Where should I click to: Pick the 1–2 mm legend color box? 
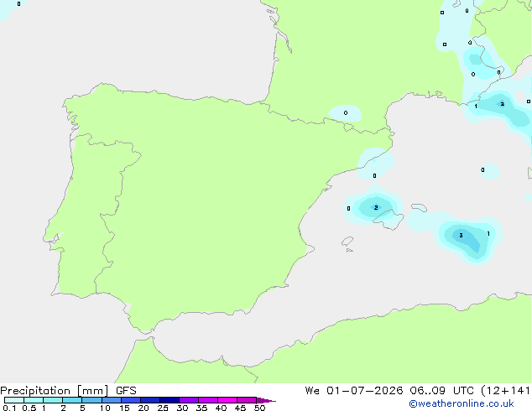point(53,400)
